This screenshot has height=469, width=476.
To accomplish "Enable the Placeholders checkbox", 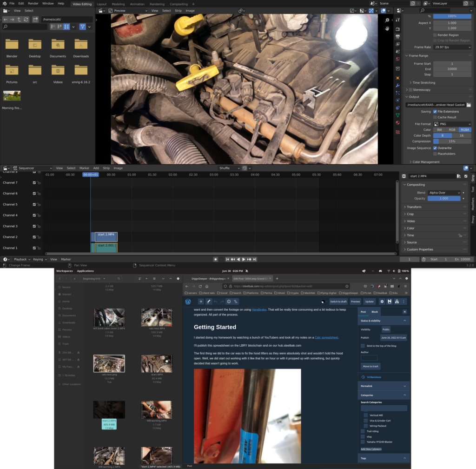I will point(435,154).
